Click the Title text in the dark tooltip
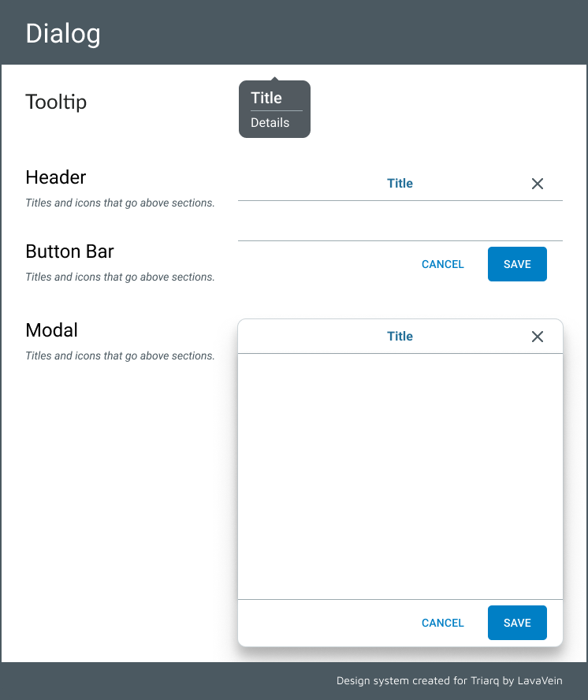588x700 pixels. click(x=266, y=98)
